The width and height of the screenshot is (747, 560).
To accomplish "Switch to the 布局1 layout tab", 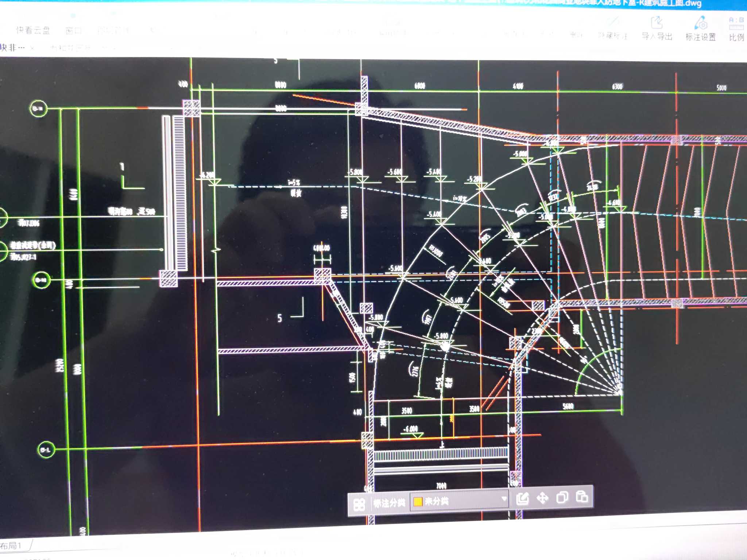I will [11, 545].
